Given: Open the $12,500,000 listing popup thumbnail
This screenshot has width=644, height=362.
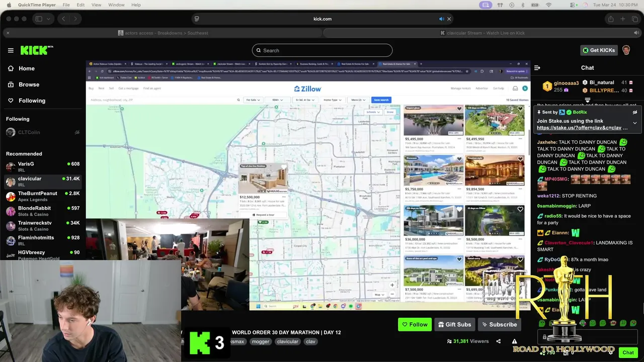Looking at the screenshot, I should coord(264,178).
